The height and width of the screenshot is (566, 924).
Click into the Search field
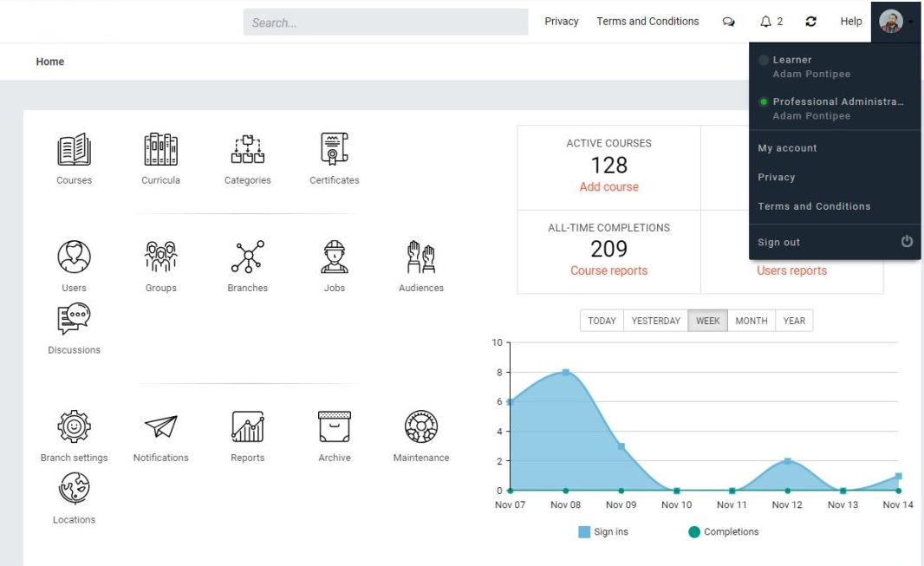pyautogui.click(x=386, y=23)
